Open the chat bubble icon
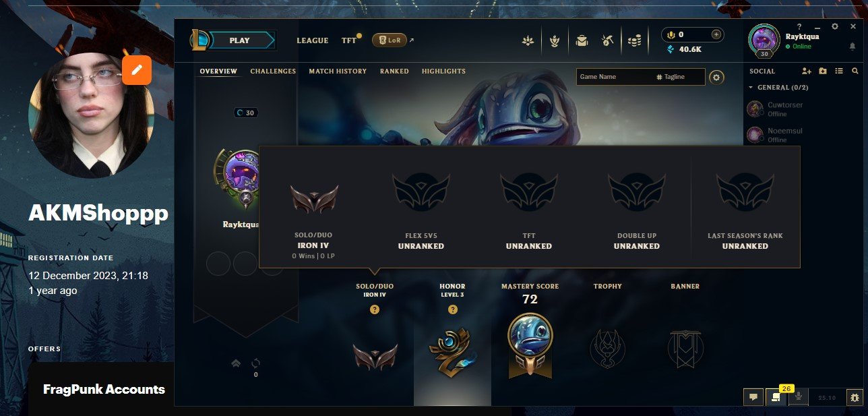 click(x=753, y=397)
